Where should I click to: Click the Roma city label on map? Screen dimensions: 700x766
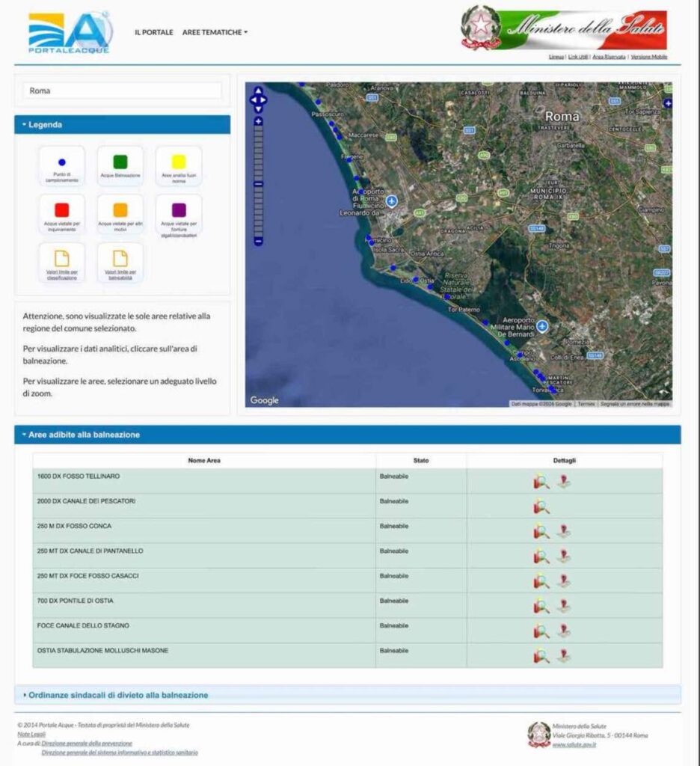tap(562, 116)
